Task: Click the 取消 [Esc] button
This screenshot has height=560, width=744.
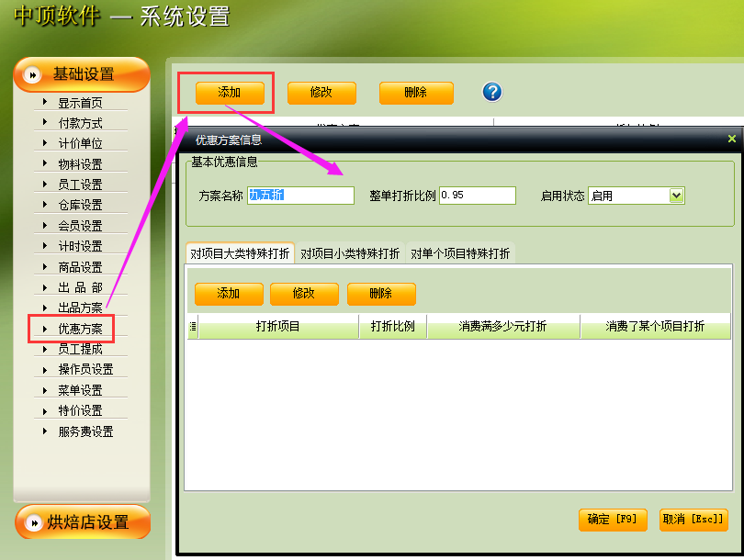Action: 694,519
